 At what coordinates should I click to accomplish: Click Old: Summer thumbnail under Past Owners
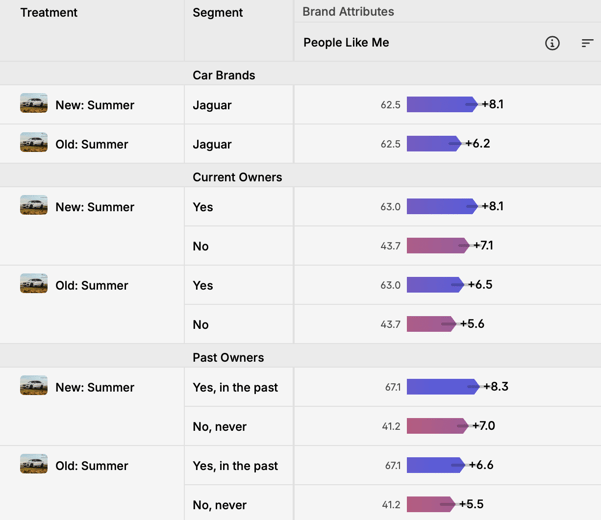click(x=34, y=464)
